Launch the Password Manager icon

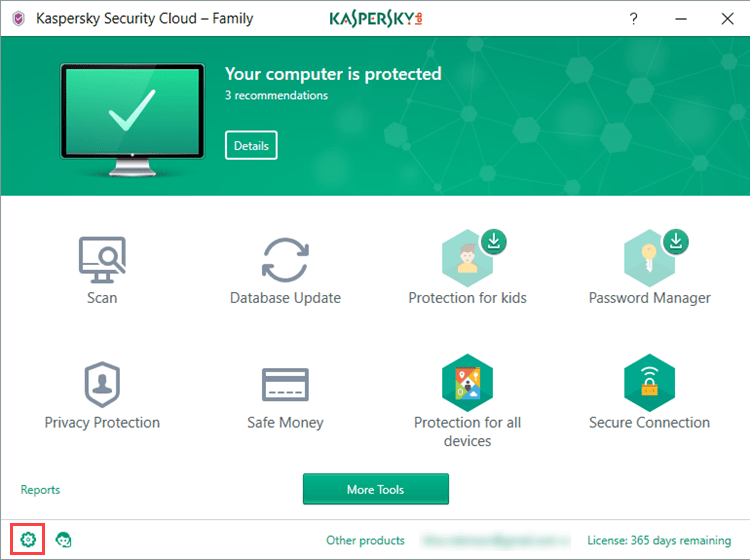(649, 259)
